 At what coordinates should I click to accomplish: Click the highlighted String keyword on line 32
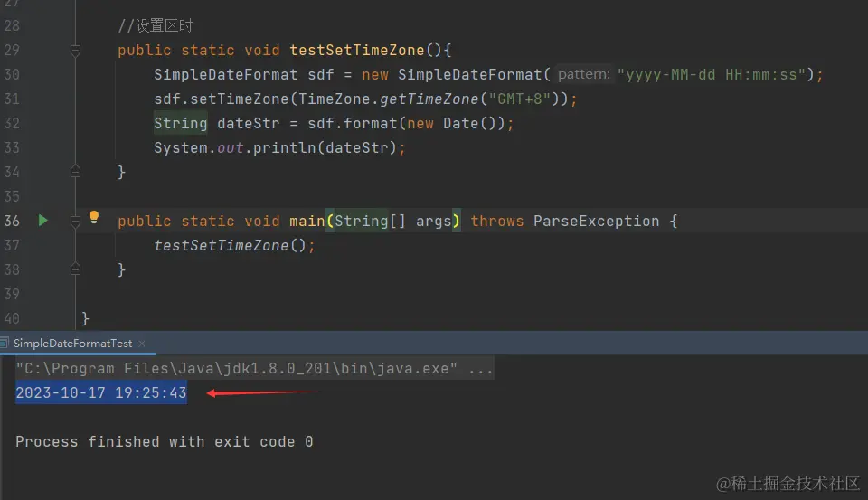[181, 123]
